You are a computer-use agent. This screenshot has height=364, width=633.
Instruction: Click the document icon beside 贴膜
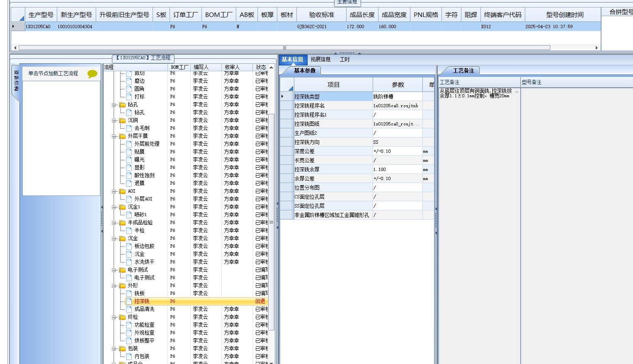129,152
